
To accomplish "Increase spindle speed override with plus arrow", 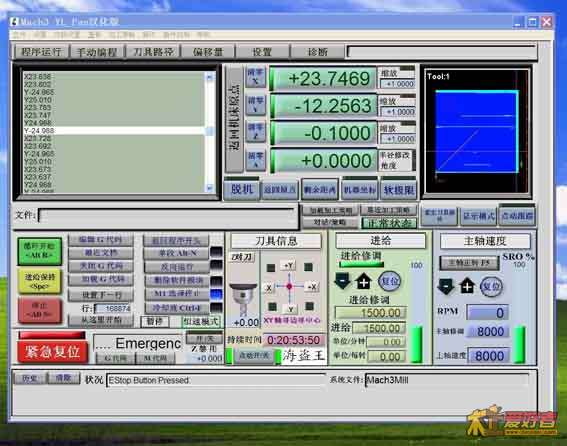I will (x=467, y=286).
